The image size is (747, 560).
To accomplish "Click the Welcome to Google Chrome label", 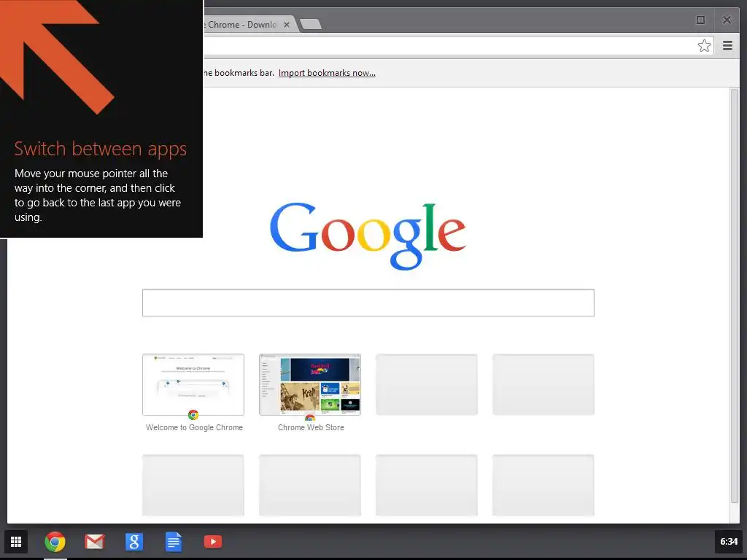I will pos(194,427).
